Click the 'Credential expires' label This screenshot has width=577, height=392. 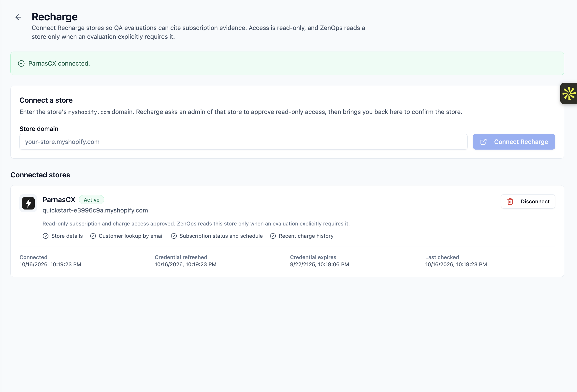pyautogui.click(x=313, y=257)
